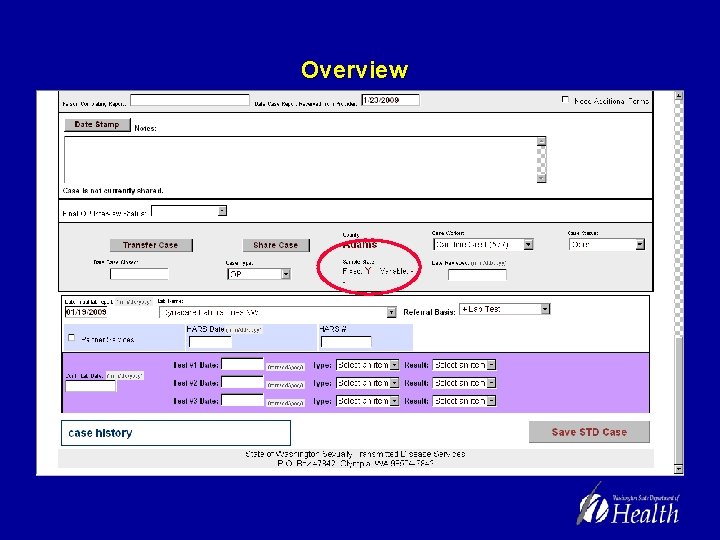Click the Test #2 Date field

242,382
